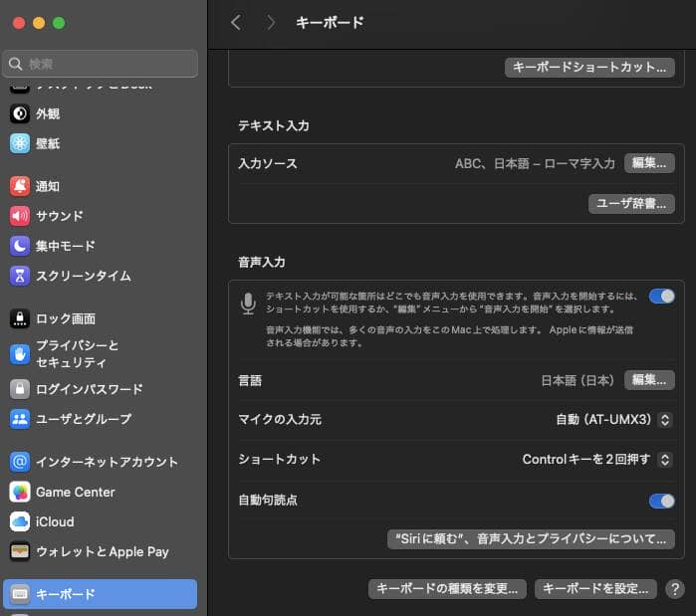The width and height of the screenshot is (696, 616).
Task: Open the マイクの入力元 dropdown
Action: (x=613, y=420)
